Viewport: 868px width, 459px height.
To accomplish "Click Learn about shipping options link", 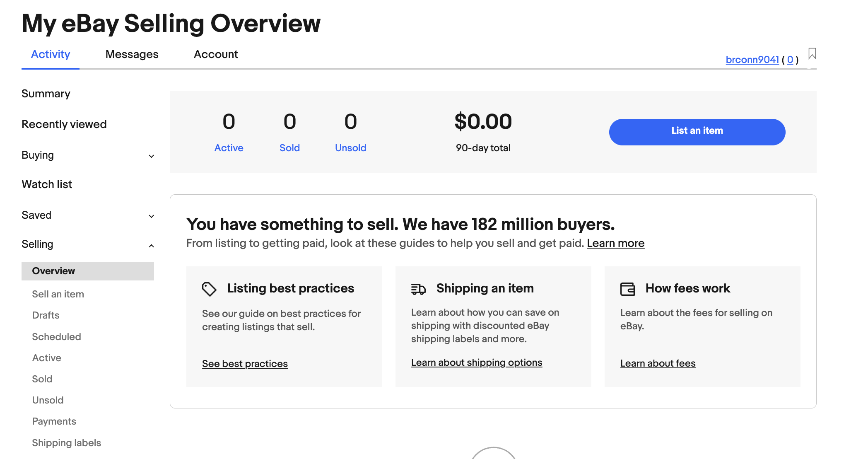I will [477, 362].
